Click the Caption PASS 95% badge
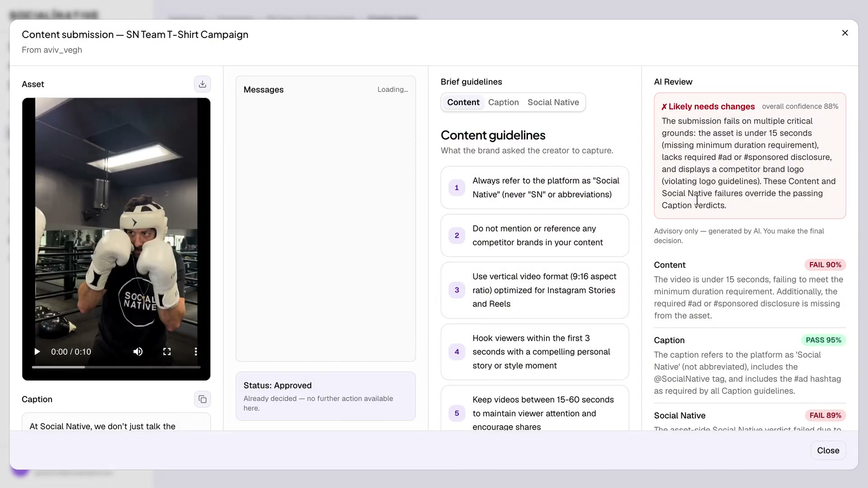This screenshot has width=868, height=488. tap(823, 340)
